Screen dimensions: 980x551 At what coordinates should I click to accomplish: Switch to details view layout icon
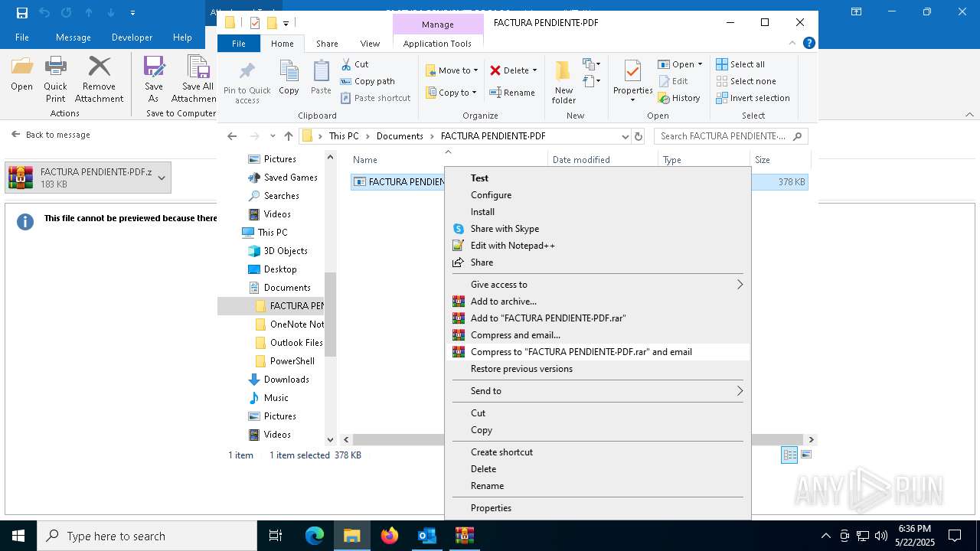(789, 455)
